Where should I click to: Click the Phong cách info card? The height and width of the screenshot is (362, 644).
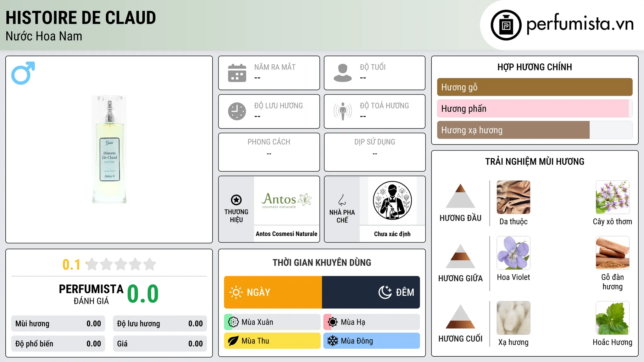(269, 152)
